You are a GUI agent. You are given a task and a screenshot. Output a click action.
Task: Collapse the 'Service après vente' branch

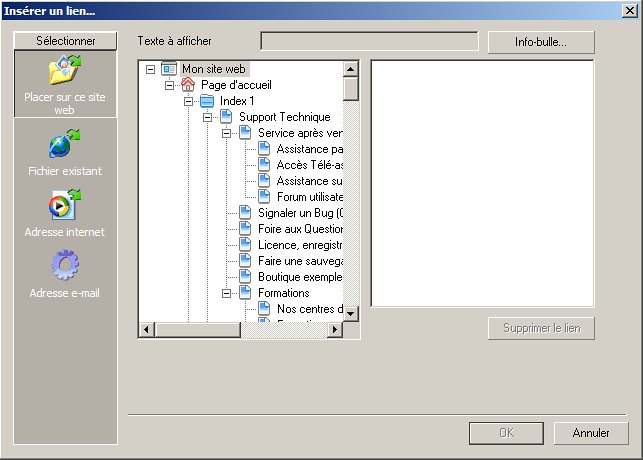[226, 133]
